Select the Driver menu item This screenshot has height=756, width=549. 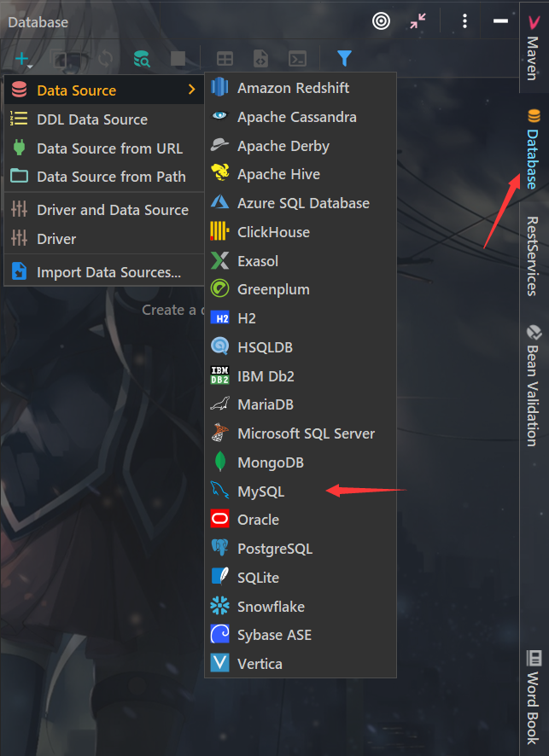click(103, 239)
